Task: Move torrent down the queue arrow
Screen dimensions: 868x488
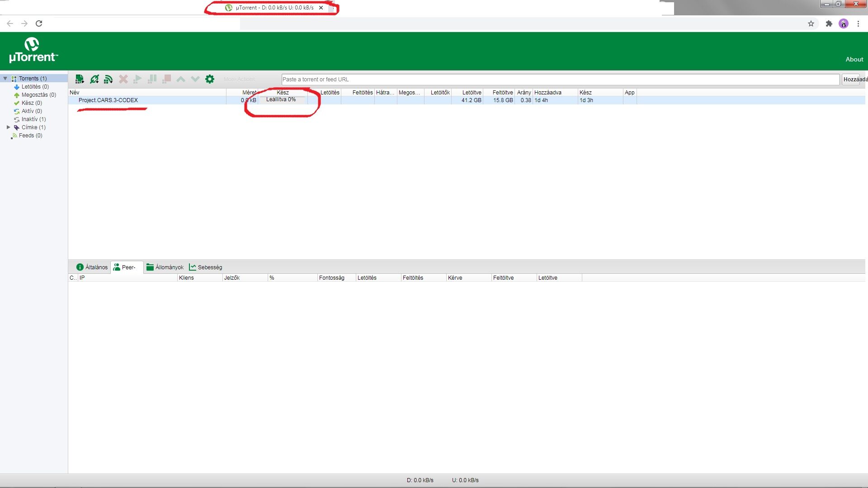Action: pyautogui.click(x=195, y=79)
